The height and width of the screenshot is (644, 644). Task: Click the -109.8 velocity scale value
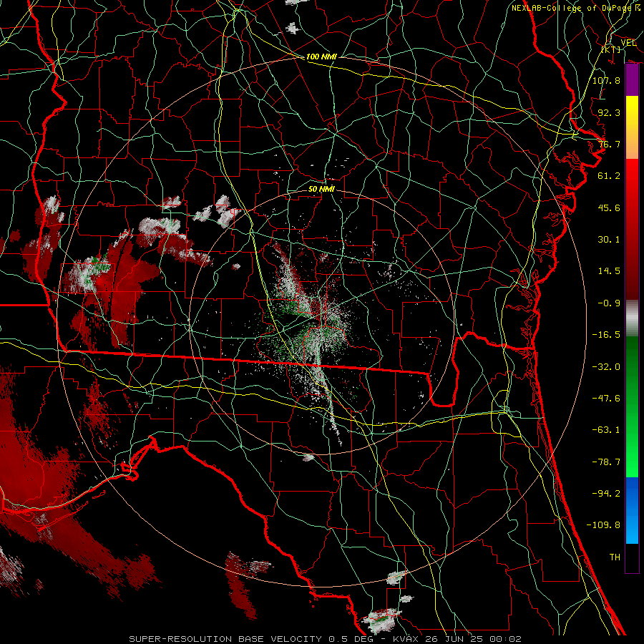coord(603,525)
